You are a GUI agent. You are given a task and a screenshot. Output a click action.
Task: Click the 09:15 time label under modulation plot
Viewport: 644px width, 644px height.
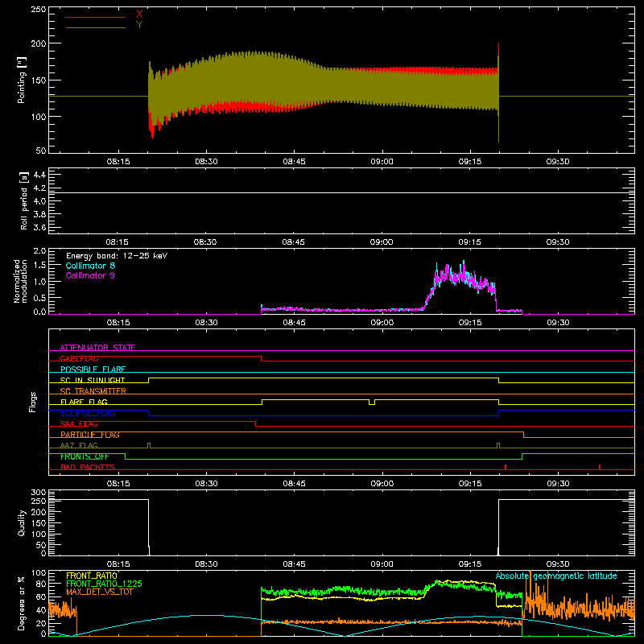470,323
